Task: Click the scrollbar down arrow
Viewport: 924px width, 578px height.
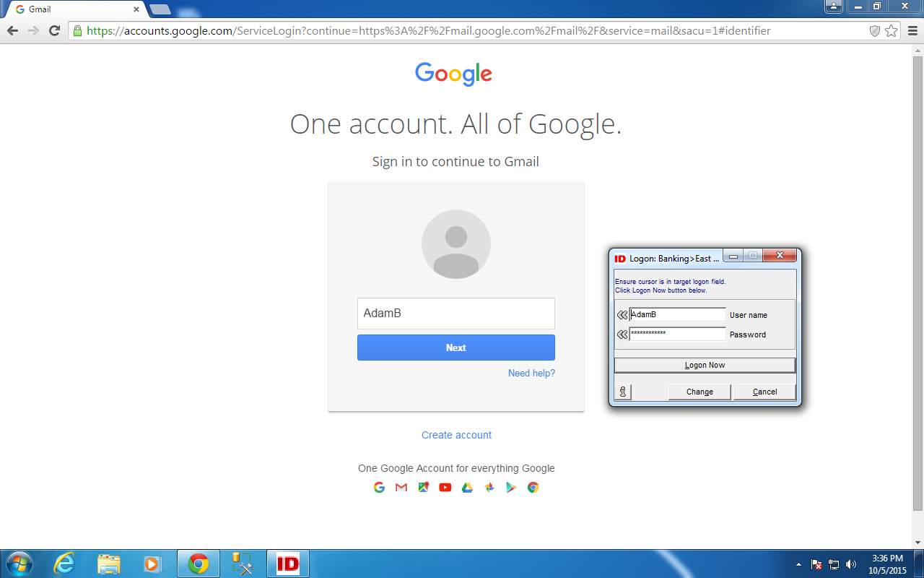Action: pyautogui.click(x=918, y=543)
